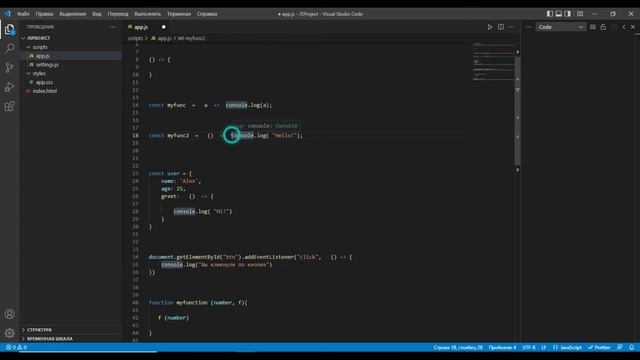
Task: Open the Search view in activity bar
Action: (9, 48)
